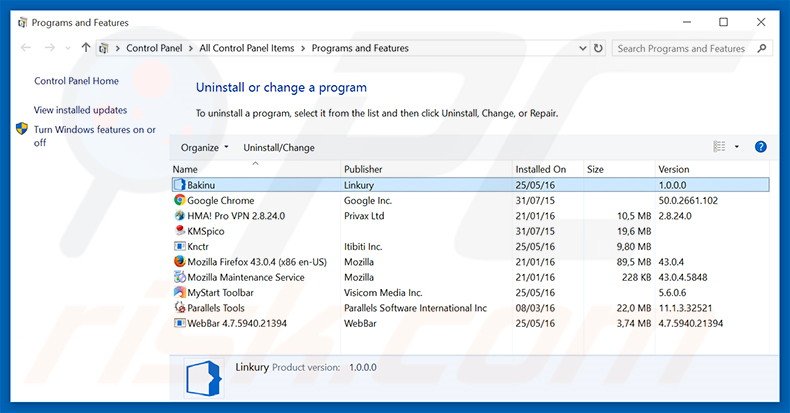Select the Google Chrome entry
The image size is (790, 413).
221,200
